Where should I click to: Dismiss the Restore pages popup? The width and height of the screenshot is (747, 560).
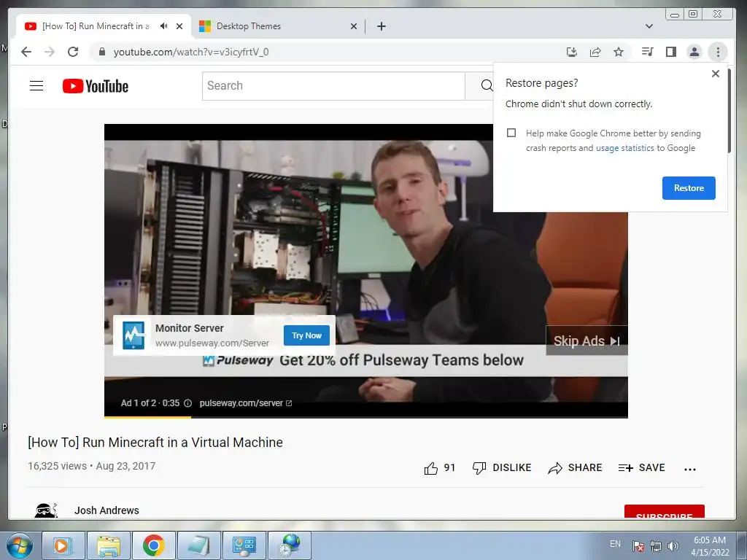point(715,74)
